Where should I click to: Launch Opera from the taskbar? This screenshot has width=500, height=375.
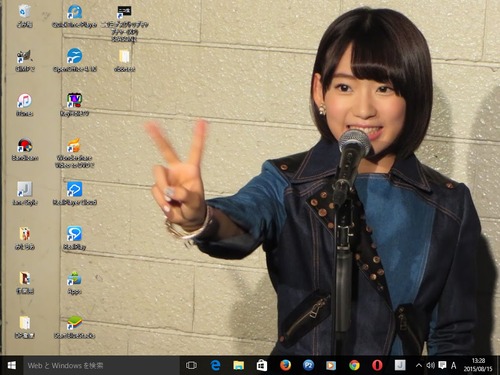(x=377, y=365)
